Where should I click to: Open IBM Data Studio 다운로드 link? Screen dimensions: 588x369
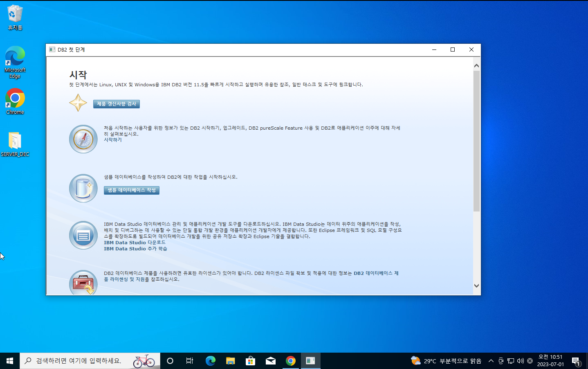135,243
